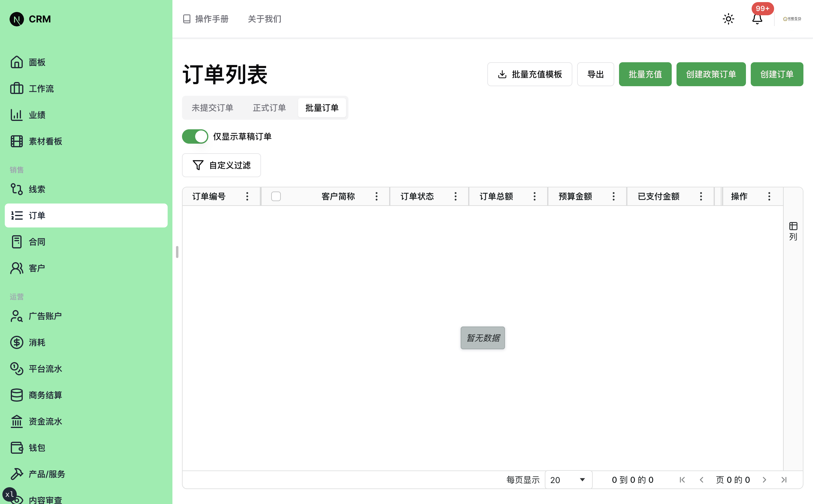Screen dimensions: 813x504
Task: Switch to the 正式订单 tab
Action: [x=269, y=108]
